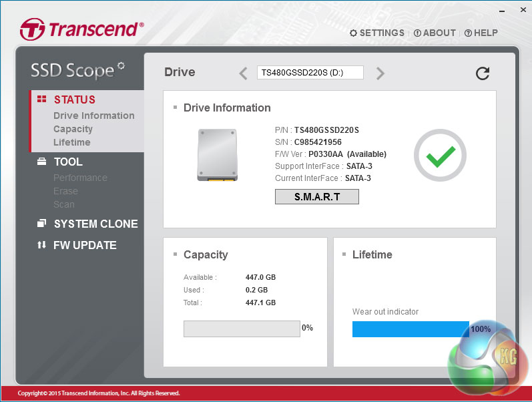Image resolution: width=532 pixels, height=402 pixels.
Task: Open the STATUS section
Action: pyautogui.click(x=75, y=99)
